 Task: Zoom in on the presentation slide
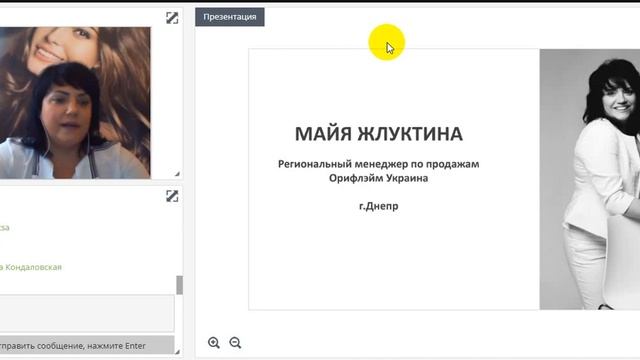coord(213,342)
